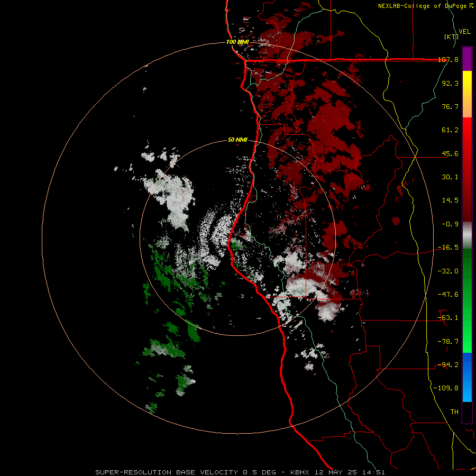Select the 76.7 legend value

(x=450, y=106)
